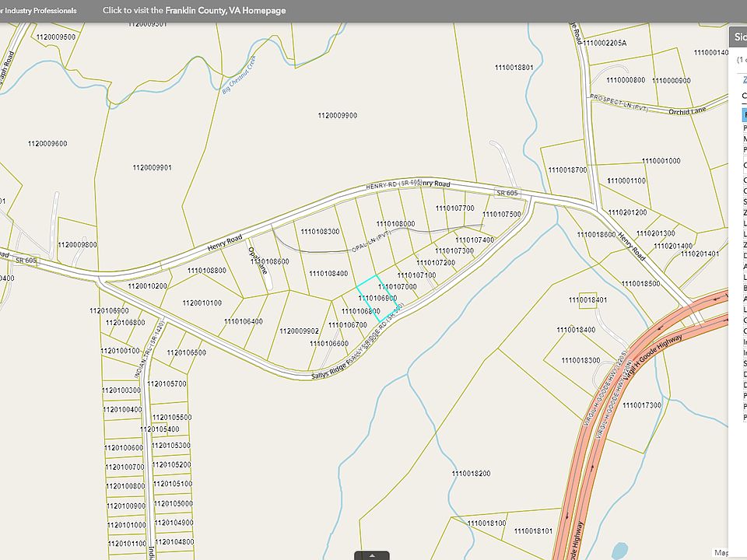Click parcel 1110001000 on the map
The height and width of the screenshot is (560, 747).
coord(661,161)
